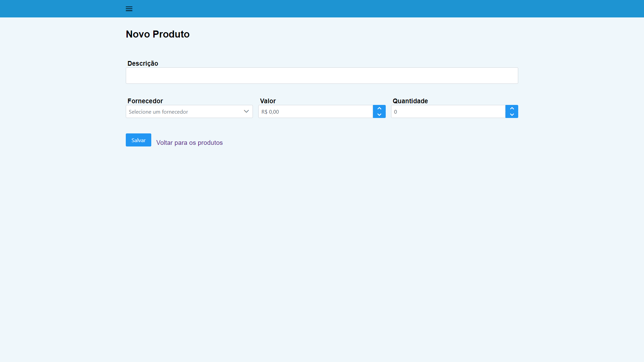Click the Fornecedor dropdown chevron arrow
Screen dimensions: 644x362
tap(246, 111)
